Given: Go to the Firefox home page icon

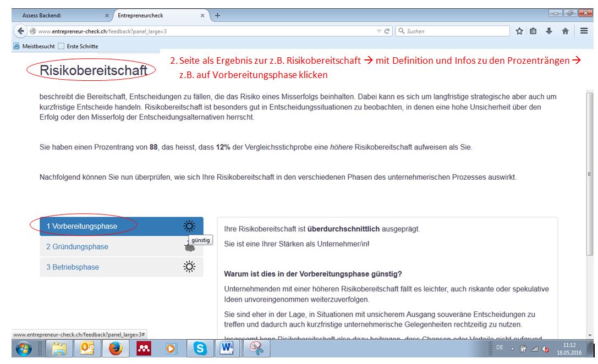Looking at the screenshot, I should (565, 31).
